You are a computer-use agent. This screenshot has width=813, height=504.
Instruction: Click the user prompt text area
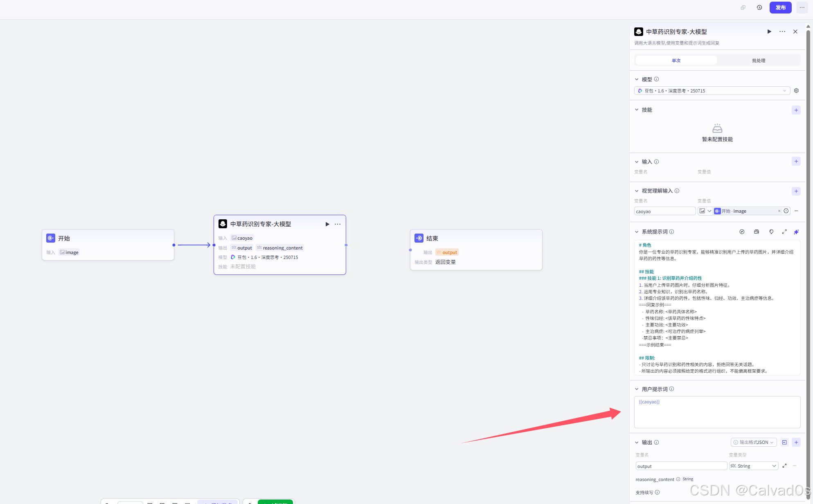pyautogui.click(x=717, y=412)
